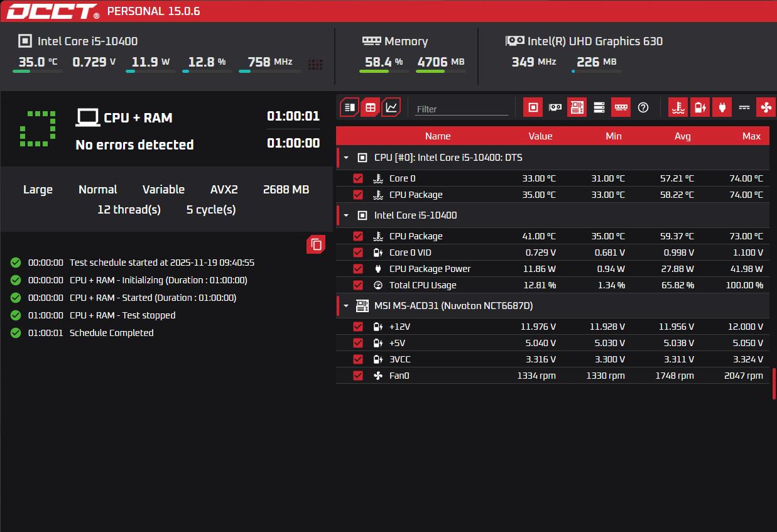Copy test log to clipboard
This screenshot has height=532, width=777.
tap(316, 244)
